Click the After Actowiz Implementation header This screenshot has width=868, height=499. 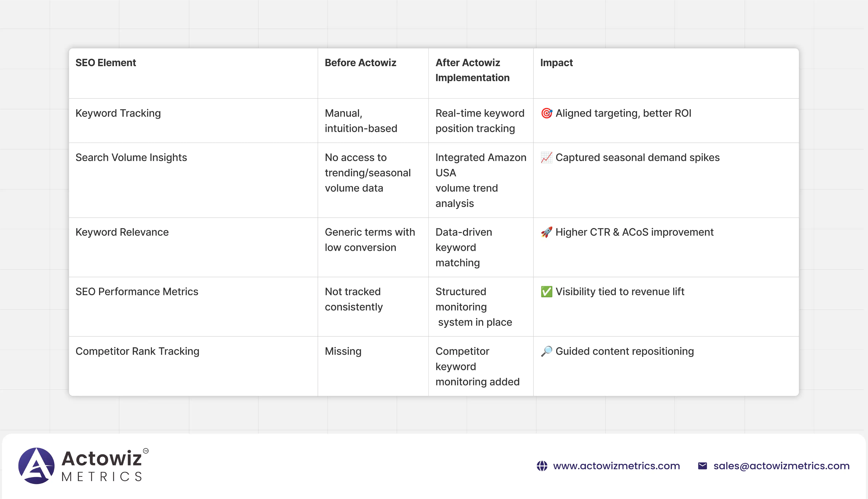[x=472, y=70]
